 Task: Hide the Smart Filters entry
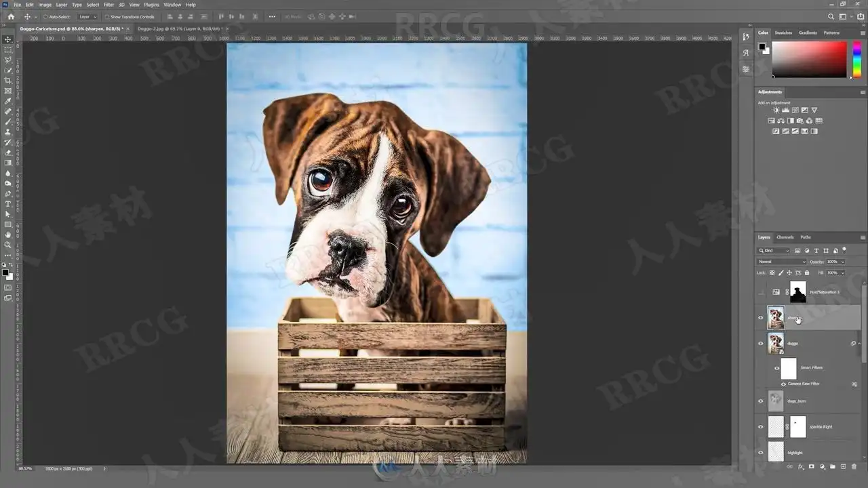pos(777,368)
